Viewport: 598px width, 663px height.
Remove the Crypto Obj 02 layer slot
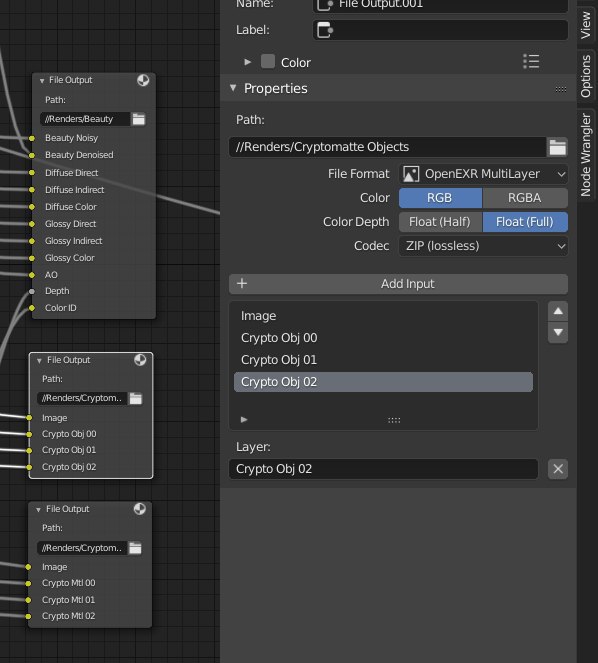click(x=558, y=469)
